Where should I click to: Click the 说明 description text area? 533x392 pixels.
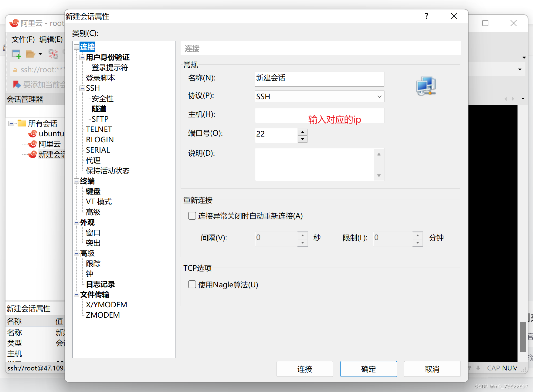point(315,164)
